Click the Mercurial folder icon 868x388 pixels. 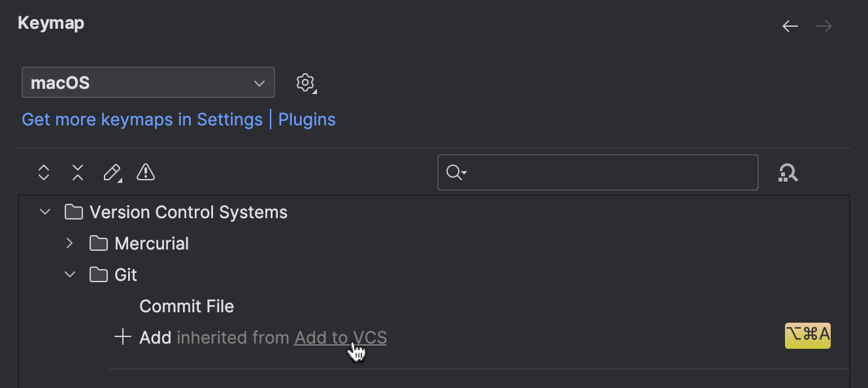tap(97, 243)
